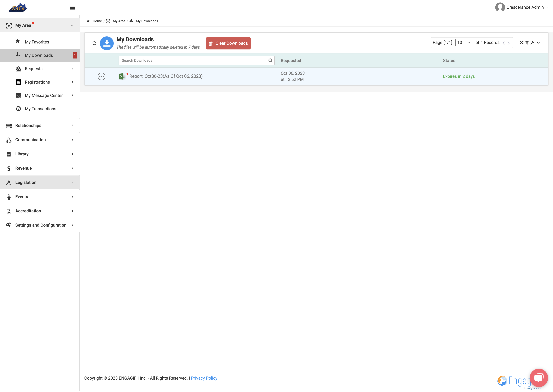Click the Communication icon

(x=9, y=140)
